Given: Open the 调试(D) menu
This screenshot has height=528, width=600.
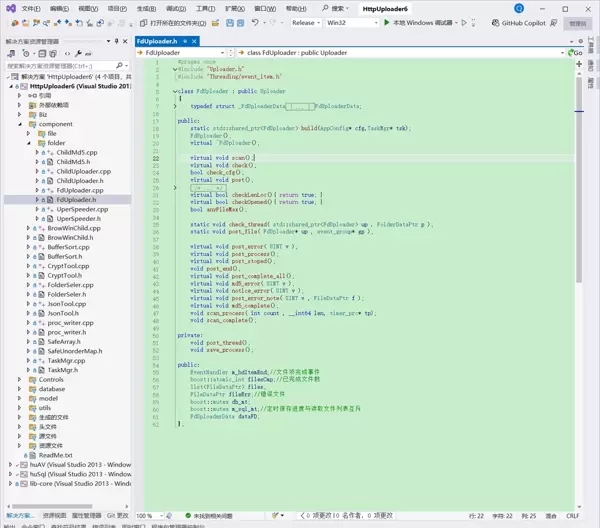Looking at the screenshot, I should tap(177, 8).
